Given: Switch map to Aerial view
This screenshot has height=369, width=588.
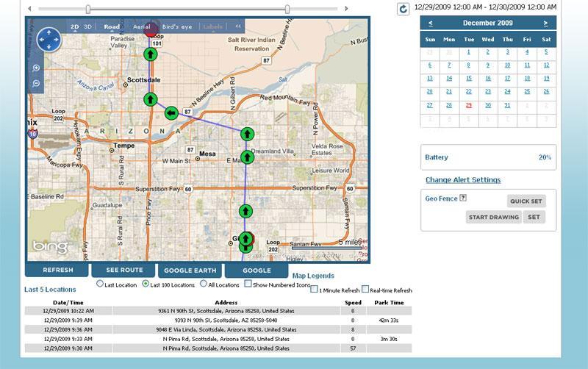Looking at the screenshot, I should tap(141, 26).
